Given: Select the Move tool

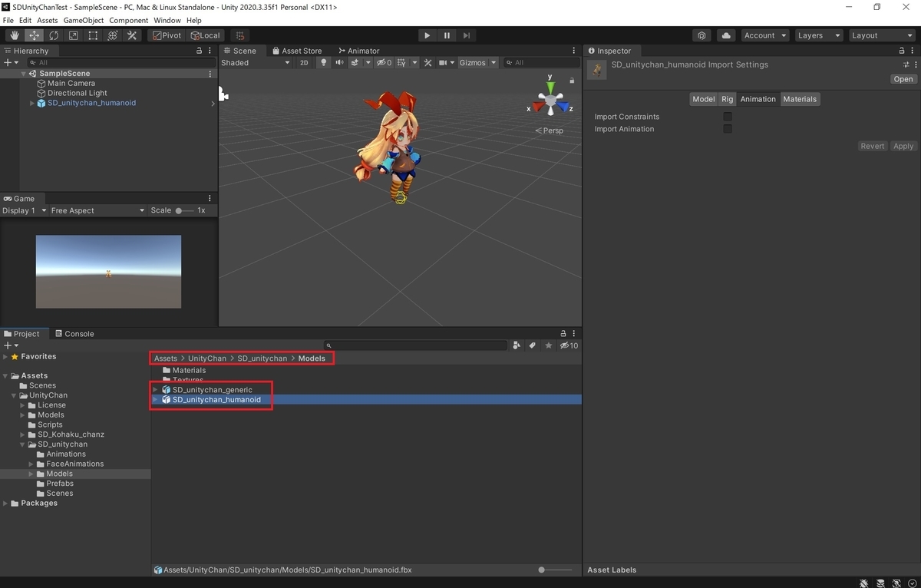Looking at the screenshot, I should point(35,35).
